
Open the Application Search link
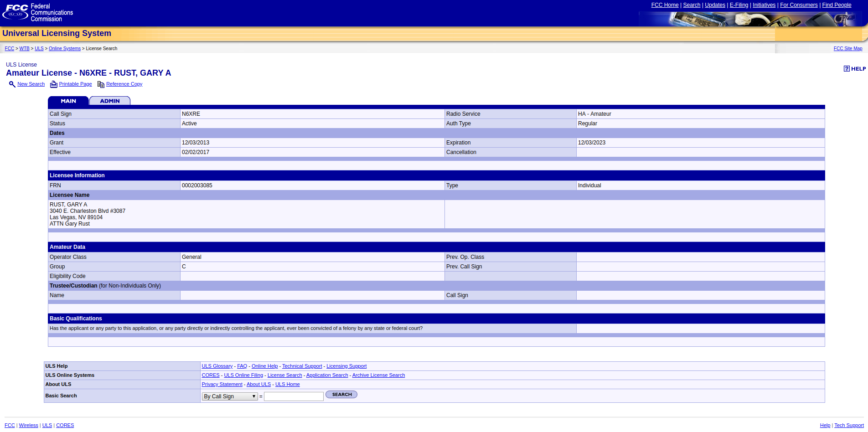point(327,375)
